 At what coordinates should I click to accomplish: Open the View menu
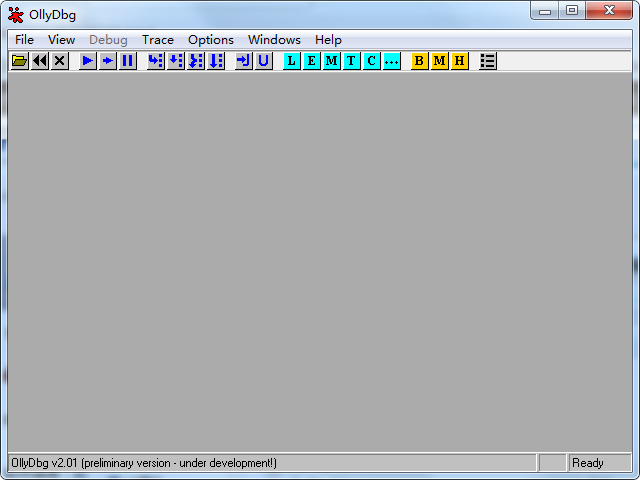pyautogui.click(x=62, y=40)
